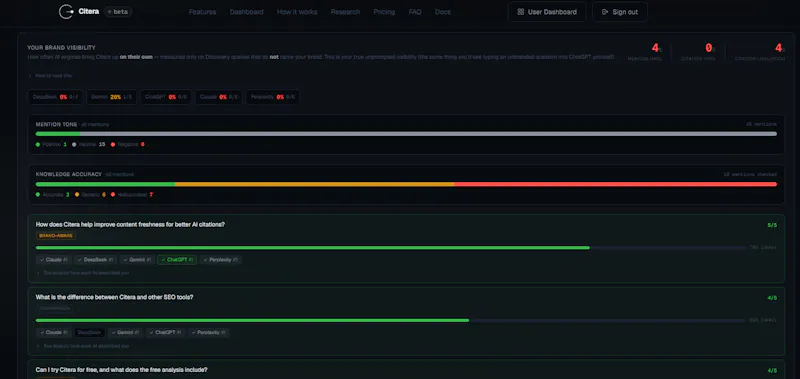Viewport: 800px width, 379px height.
Task: Toggle Claude chip under SEO tools question
Action: (54, 333)
